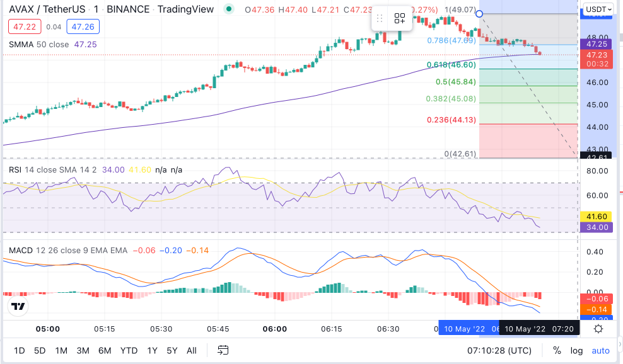This screenshot has width=623, height=364.
Task: Select the Fibonacci retracement top anchor point
Action: coord(479,14)
